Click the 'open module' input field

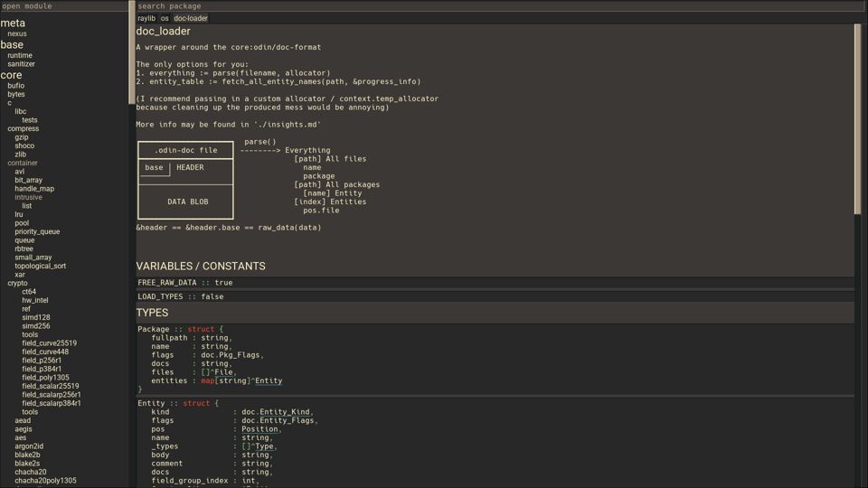coord(65,6)
